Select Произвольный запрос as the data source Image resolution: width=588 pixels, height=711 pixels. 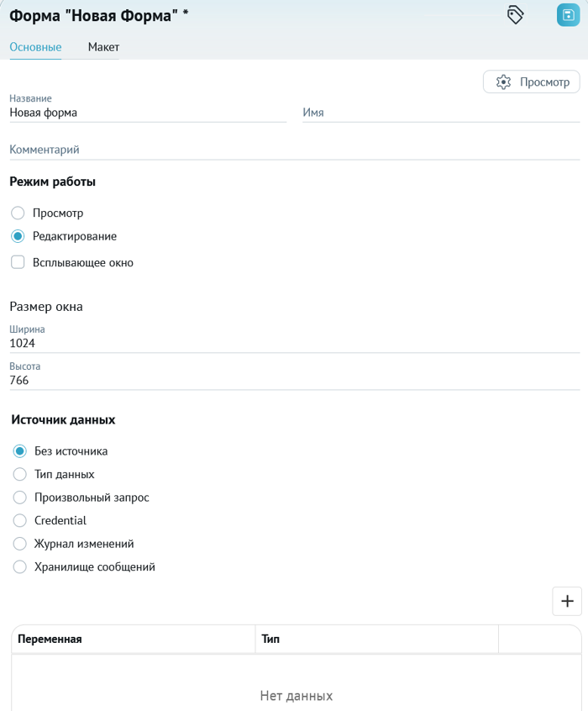pos(19,498)
